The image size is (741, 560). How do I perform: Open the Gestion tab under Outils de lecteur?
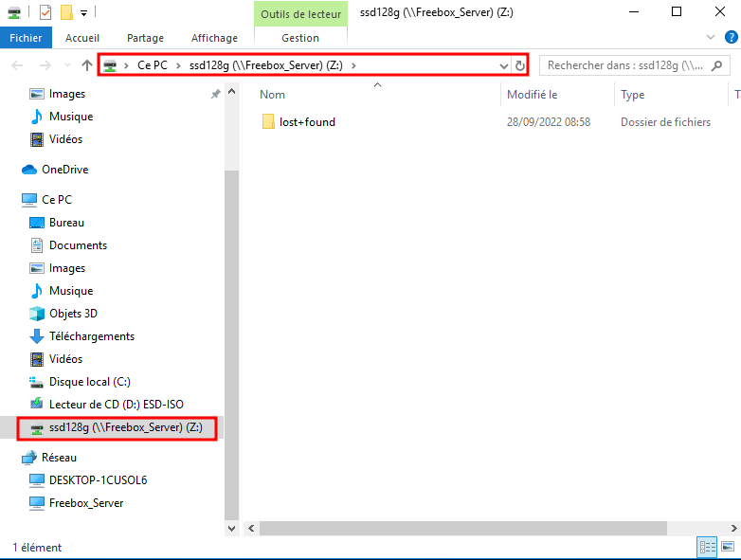point(300,38)
